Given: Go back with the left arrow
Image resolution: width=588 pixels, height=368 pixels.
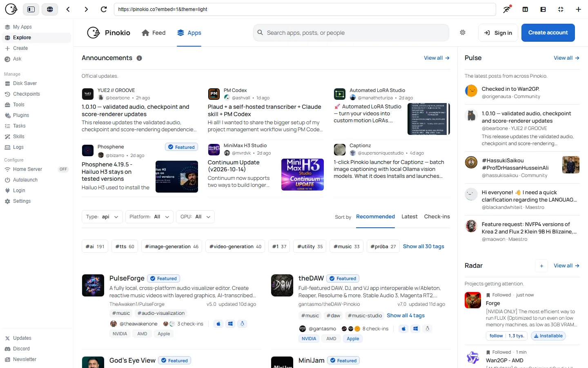Looking at the screenshot, I should [68, 9].
